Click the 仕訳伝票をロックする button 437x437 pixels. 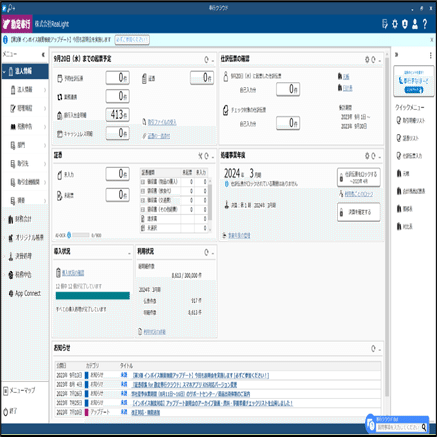[x=359, y=177]
